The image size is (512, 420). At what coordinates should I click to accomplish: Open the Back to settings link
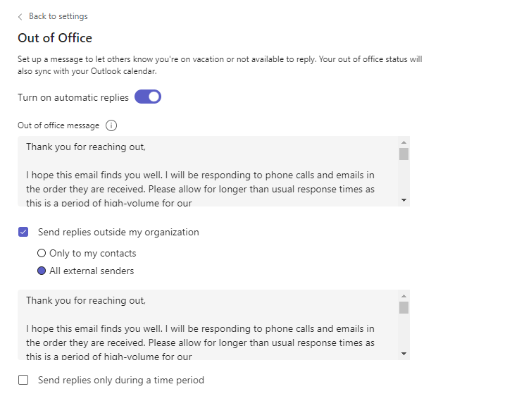58,16
